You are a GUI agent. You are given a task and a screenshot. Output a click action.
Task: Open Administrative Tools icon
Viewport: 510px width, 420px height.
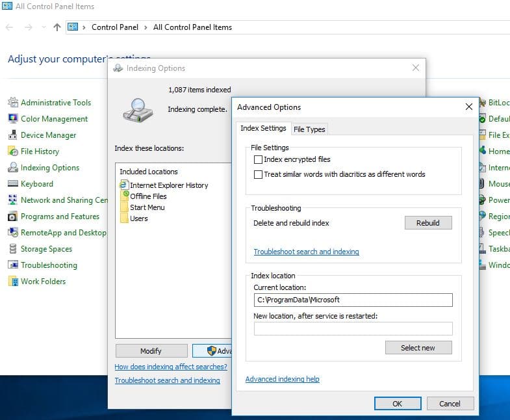[x=13, y=103]
